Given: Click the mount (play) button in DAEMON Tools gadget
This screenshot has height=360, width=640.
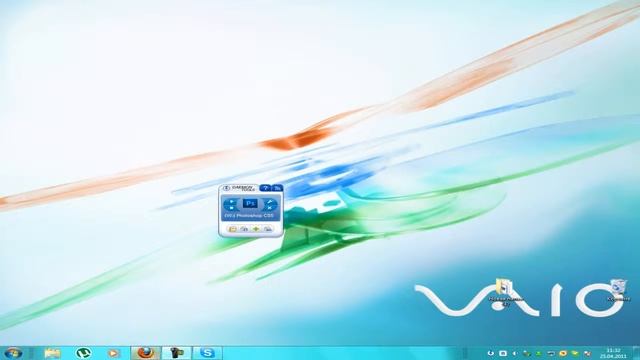Looking at the screenshot, I should click(x=232, y=202).
